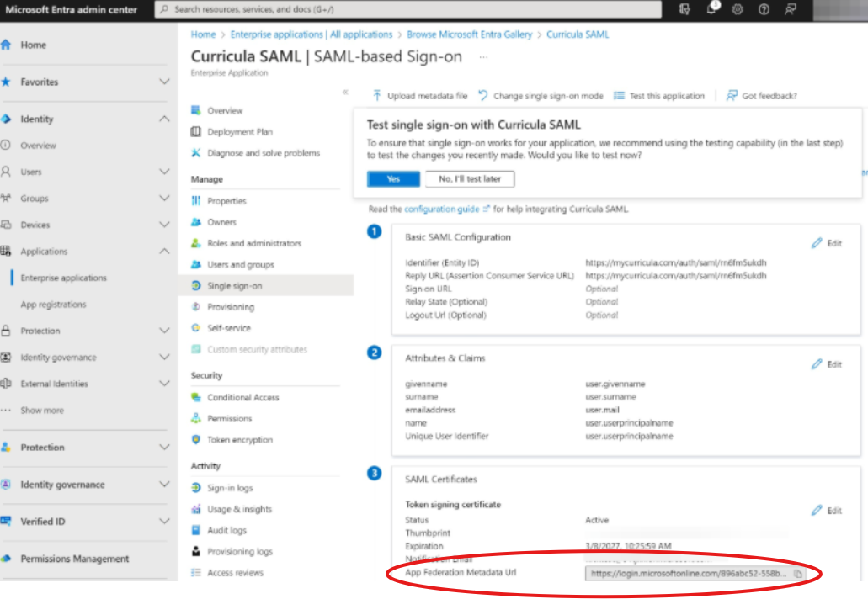Viewport: 868px width, 599px height.
Task: Expand Favorites section chevron
Action: coord(164,82)
